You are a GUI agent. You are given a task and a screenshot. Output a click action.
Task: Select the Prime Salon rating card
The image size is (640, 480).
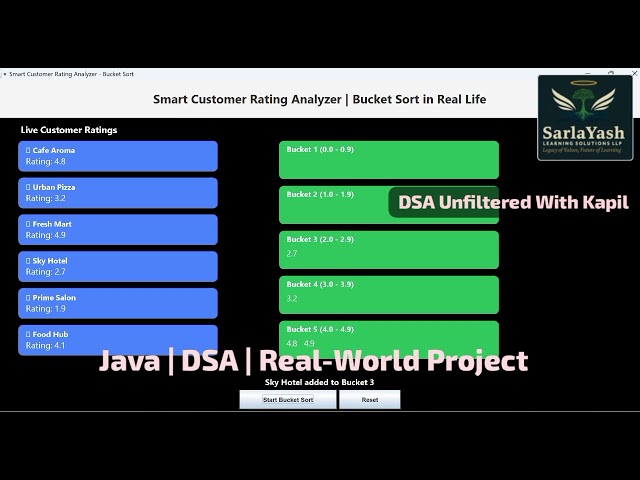(118, 303)
